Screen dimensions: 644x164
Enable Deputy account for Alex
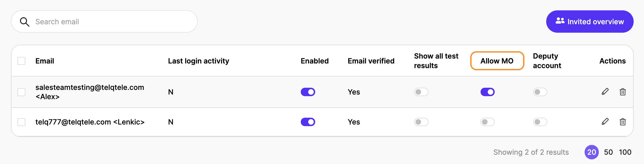tap(540, 92)
